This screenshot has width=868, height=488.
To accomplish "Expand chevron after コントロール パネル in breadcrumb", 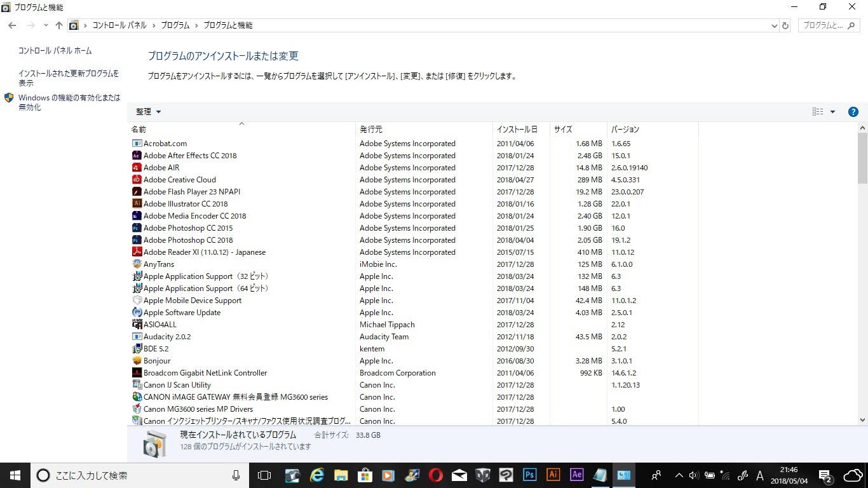I will click(x=153, y=25).
